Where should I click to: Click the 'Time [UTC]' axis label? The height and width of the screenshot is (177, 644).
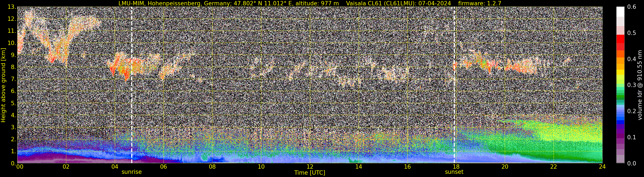click(310, 173)
